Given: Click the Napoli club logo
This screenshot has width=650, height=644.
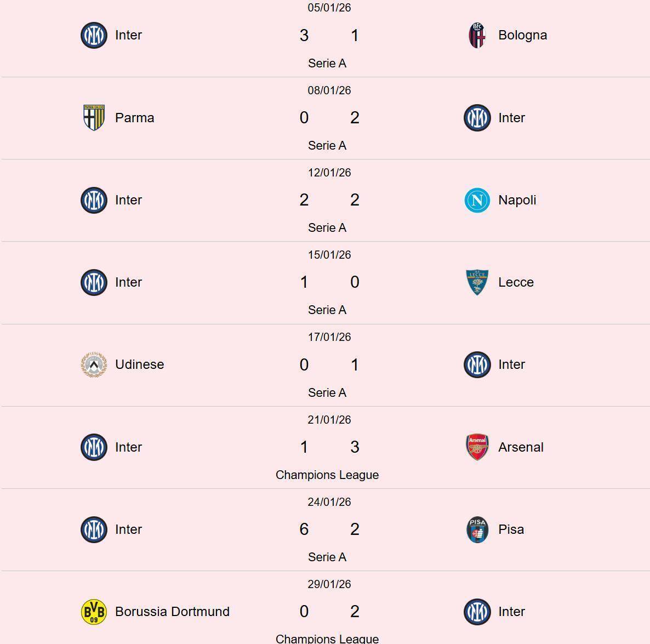Looking at the screenshot, I should point(477,200).
